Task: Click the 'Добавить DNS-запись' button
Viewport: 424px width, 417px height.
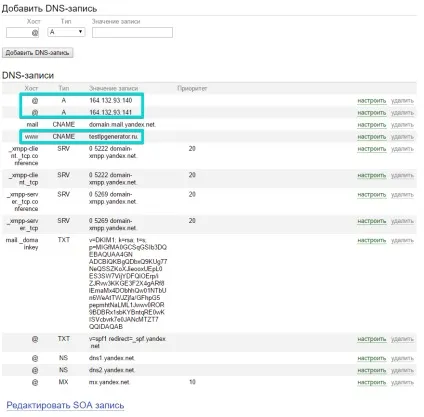Action: (x=37, y=53)
